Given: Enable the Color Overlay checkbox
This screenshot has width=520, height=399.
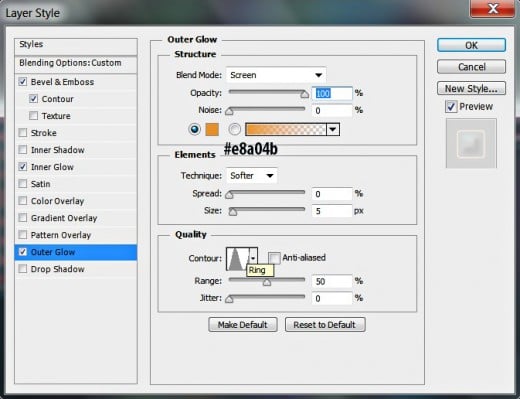Looking at the screenshot, I should point(23,201).
